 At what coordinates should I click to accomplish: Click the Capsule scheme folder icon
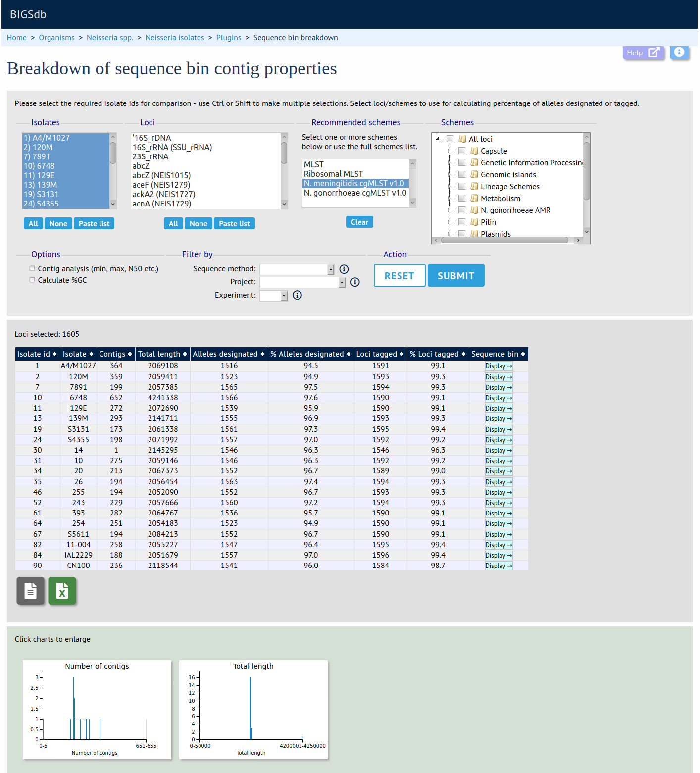point(474,151)
